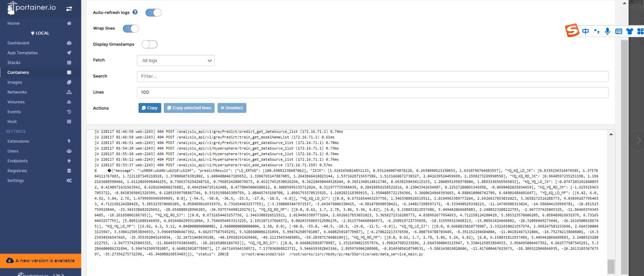Click the Host grid icon

(69, 122)
